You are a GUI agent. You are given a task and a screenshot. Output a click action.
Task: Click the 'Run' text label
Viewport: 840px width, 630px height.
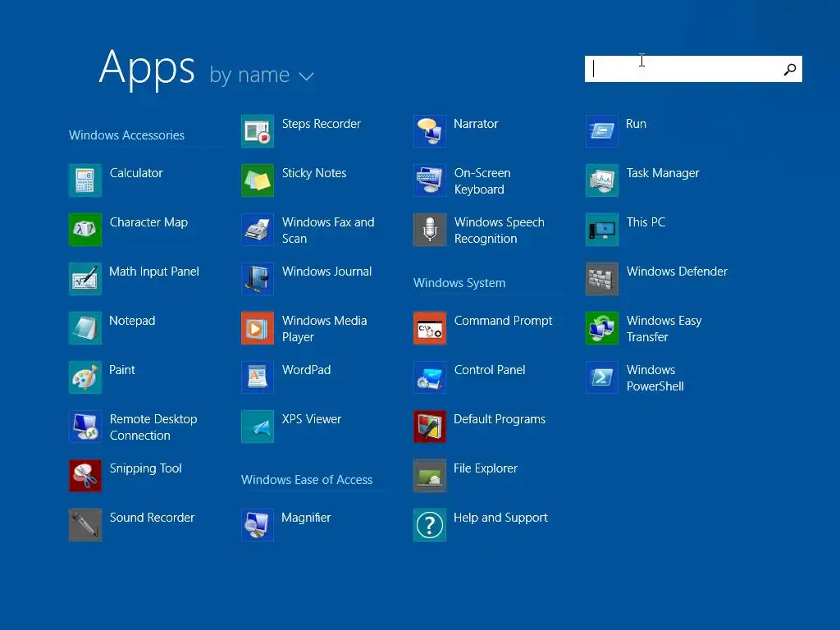(x=637, y=124)
